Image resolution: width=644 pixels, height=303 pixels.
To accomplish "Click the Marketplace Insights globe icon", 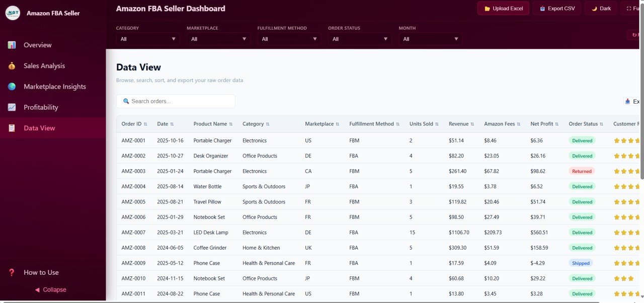I will click(12, 86).
